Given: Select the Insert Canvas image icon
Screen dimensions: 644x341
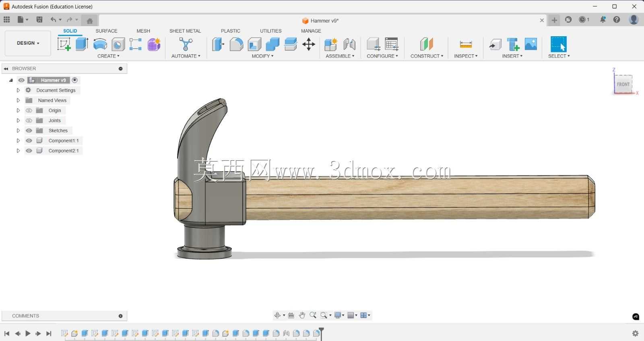Looking at the screenshot, I should coord(531,44).
